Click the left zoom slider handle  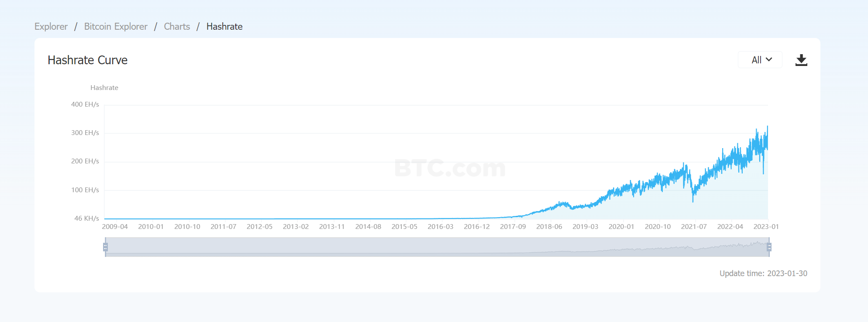(105, 247)
